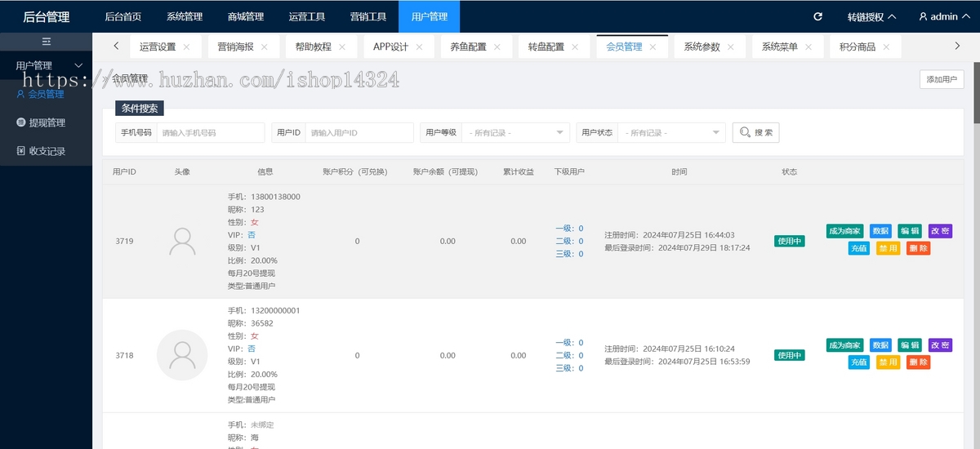Open the 用户等级 dropdown
This screenshot has height=449, width=980.
click(515, 132)
